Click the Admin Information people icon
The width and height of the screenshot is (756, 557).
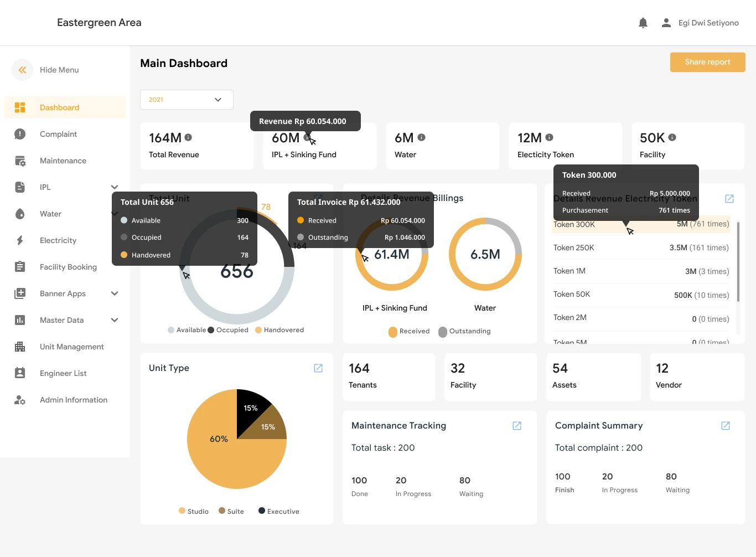pos(20,400)
